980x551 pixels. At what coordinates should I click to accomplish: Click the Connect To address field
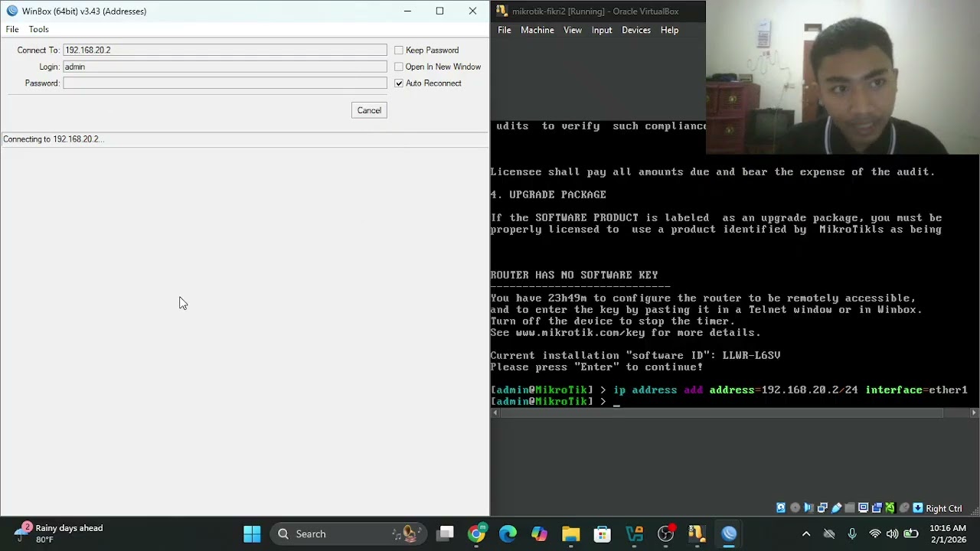pos(225,50)
